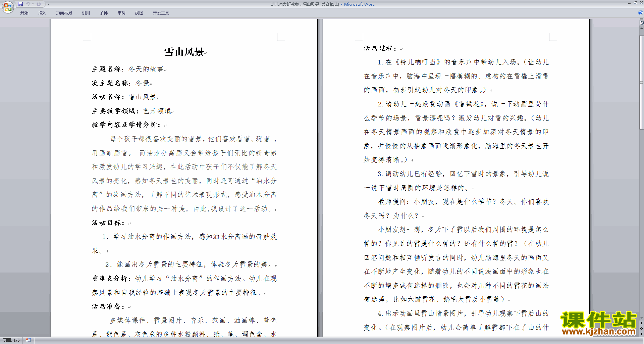Click heading 活动过程： on the right page
644x344 pixels.
380,48
